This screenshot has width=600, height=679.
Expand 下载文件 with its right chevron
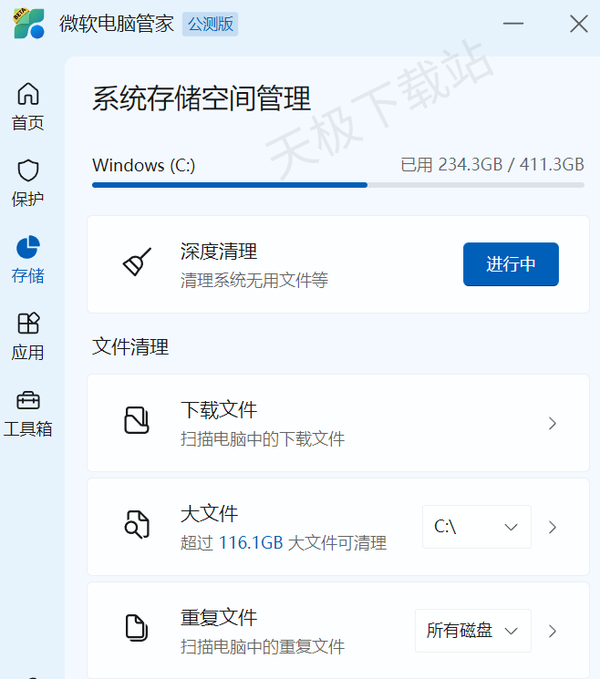click(552, 423)
